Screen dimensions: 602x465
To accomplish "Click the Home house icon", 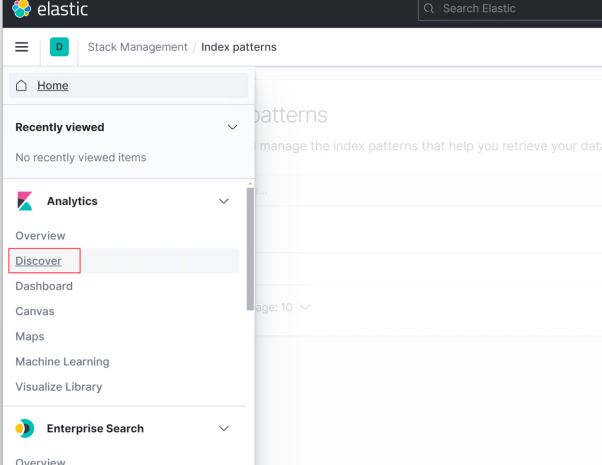I will click(x=22, y=86).
